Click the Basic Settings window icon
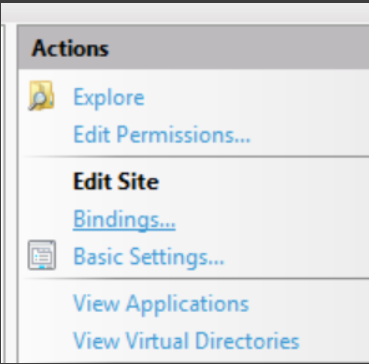Screen dimensions: 369x364 tap(42, 255)
